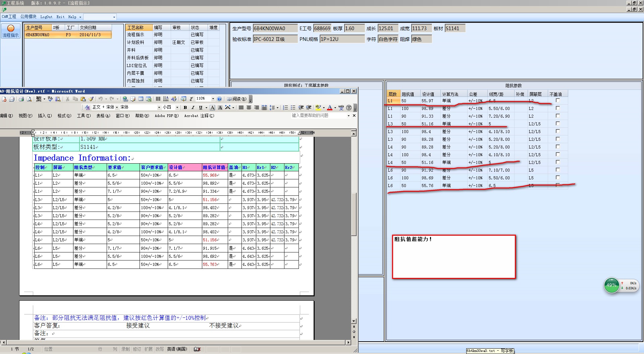Click the 生产型号 column header
The height and width of the screenshot is (354, 644).
38,27
